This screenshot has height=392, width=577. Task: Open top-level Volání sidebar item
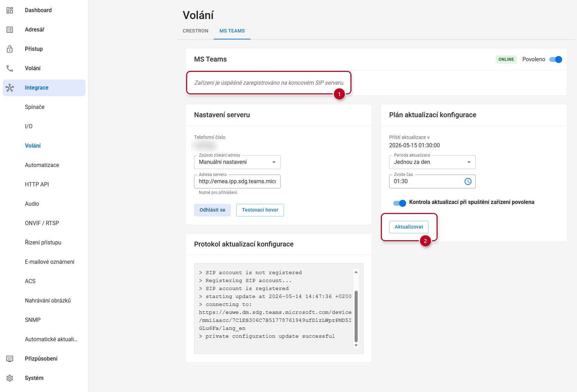click(44, 68)
